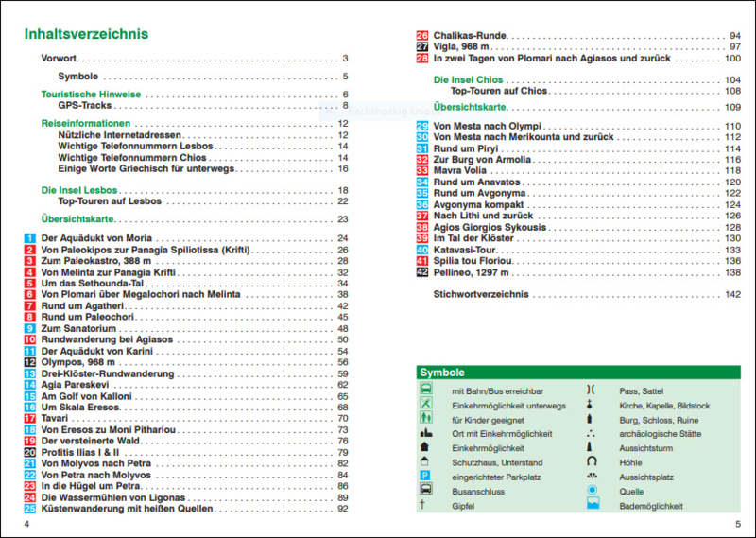Viewport: 756px width, 538px height.
Task: Open the 'Stichwortverzeichnis' entry
Action: tap(587, 294)
